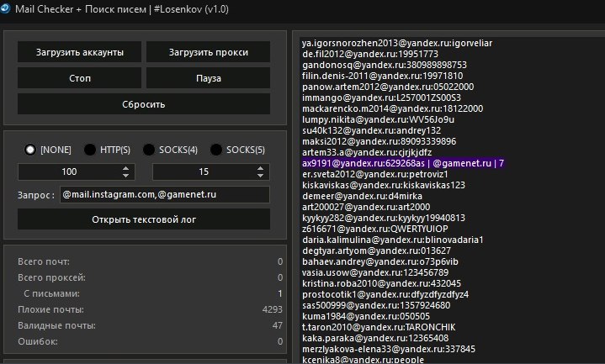This screenshot has width=605, height=364.
Task: Increase the 100 value with up arrow
Action: coord(125,168)
